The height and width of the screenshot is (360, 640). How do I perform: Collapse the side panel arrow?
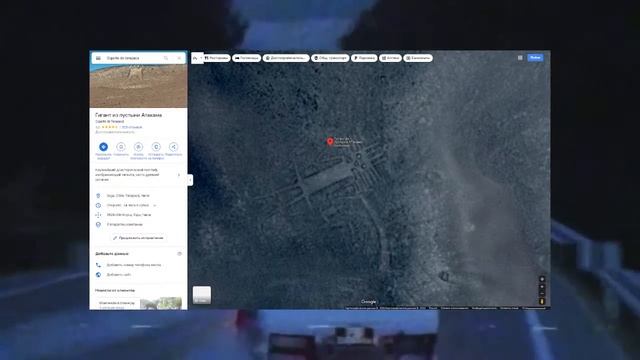[x=190, y=180]
